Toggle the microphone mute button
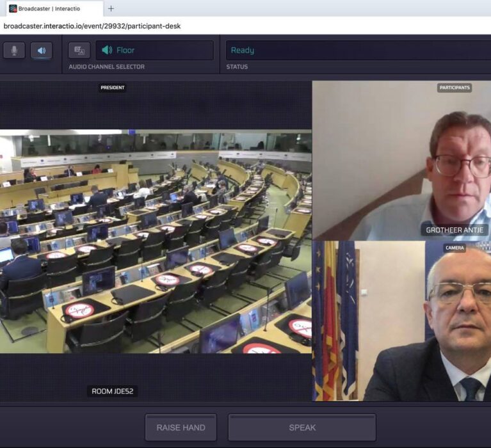 14,51
